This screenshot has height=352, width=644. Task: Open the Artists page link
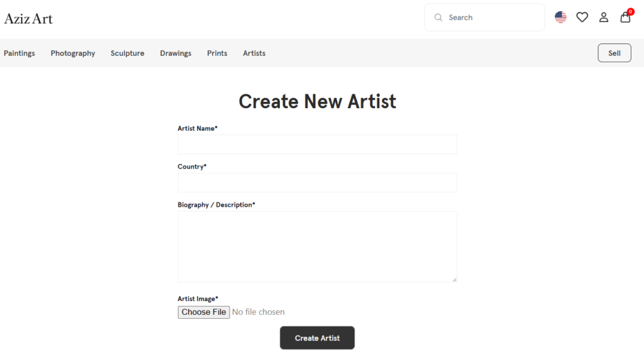click(254, 53)
